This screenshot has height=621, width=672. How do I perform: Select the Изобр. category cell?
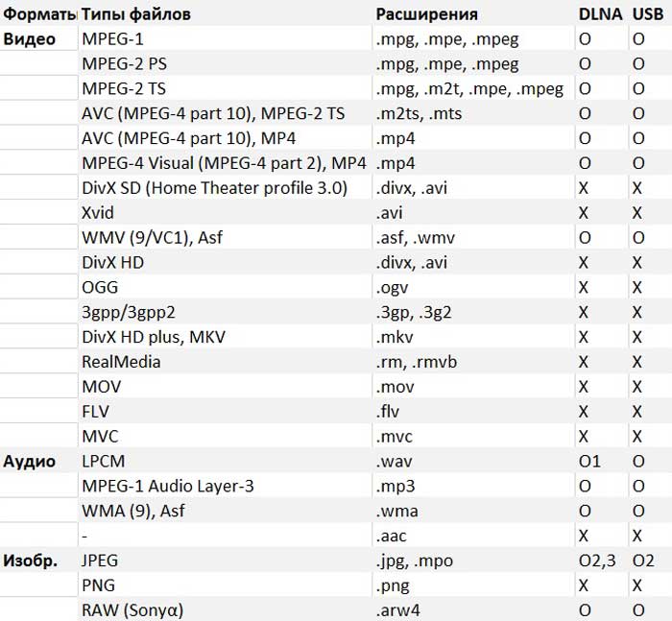(38, 561)
